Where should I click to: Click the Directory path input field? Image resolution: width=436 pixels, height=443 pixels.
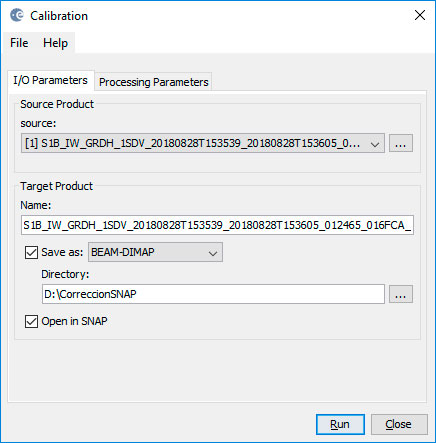click(213, 294)
